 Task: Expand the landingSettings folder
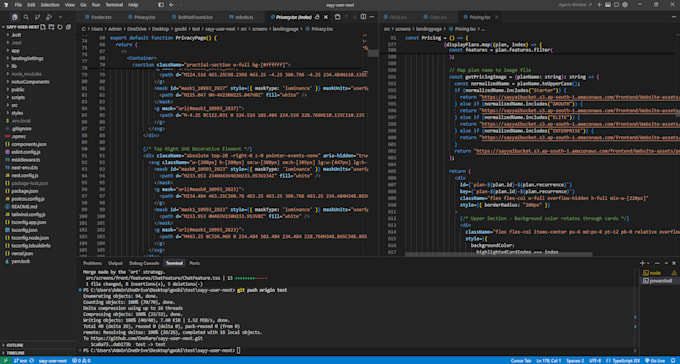[39, 58]
